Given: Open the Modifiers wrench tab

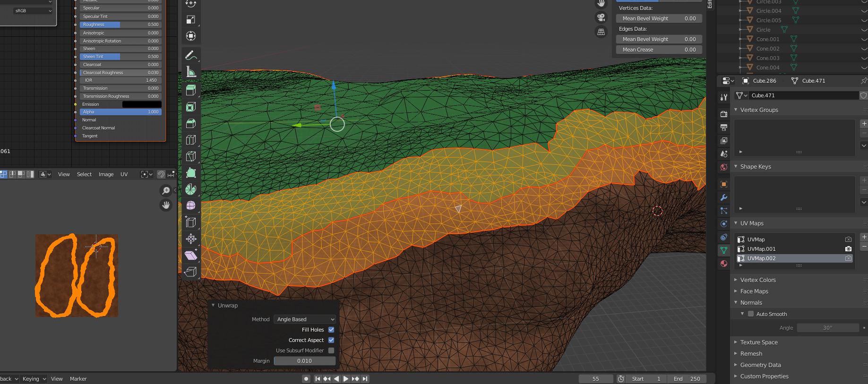Looking at the screenshot, I should click(723, 197).
